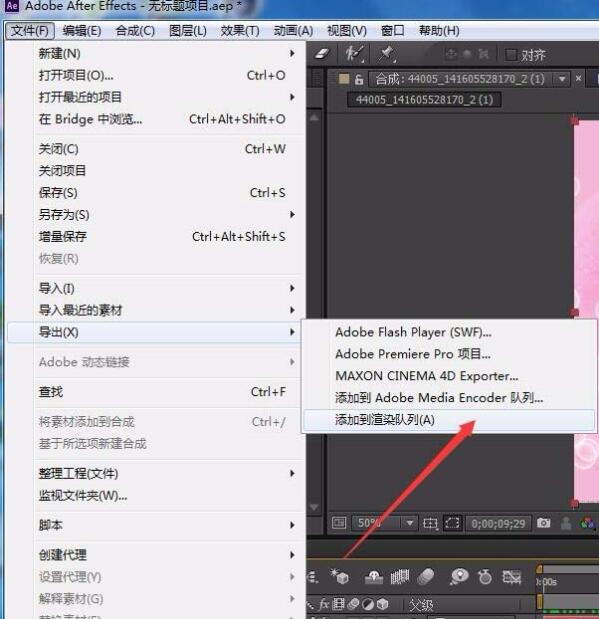Open the 合成(C) menu

click(135, 30)
